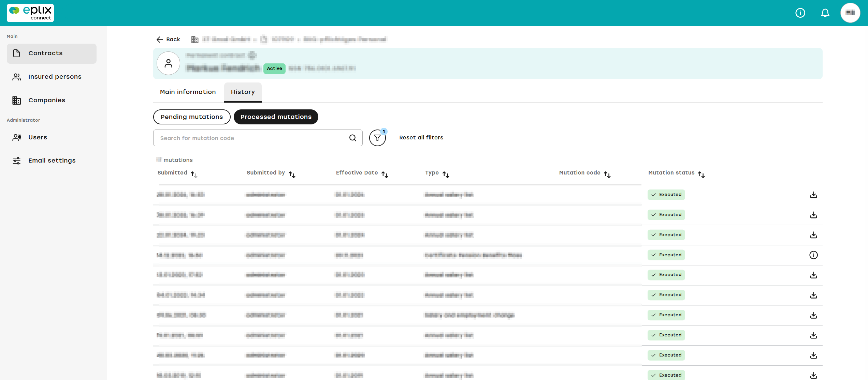Click the Email settings sliders icon
This screenshot has height=380, width=868.
click(x=16, y=161)
